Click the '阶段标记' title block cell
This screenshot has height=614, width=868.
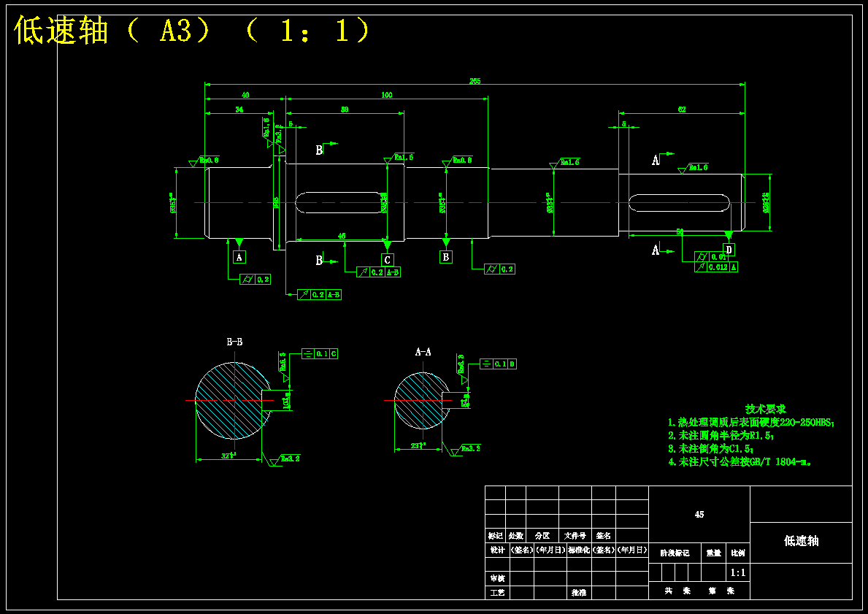click(675, 553)
